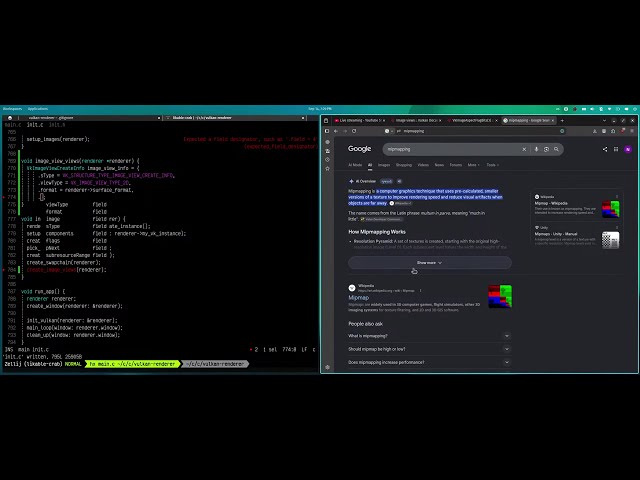Switch to the VkImageAspectFlagBits tab

[x=472, y=120]
